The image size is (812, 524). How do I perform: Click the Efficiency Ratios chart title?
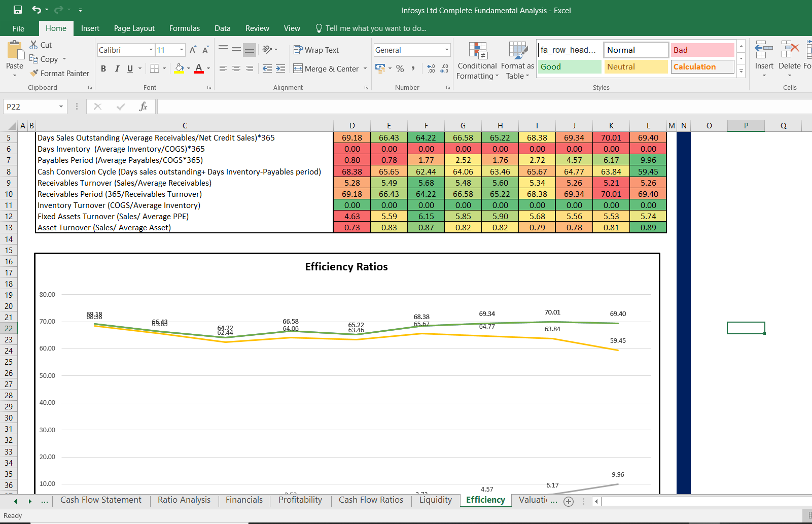pyautogui.click(x=346, y=267)
